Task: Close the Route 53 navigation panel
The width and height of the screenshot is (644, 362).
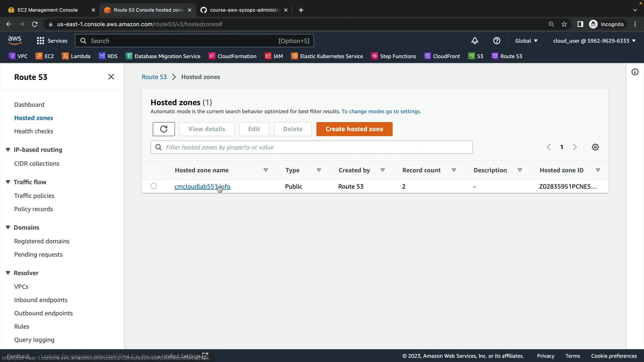Action: pyautogui.click(x=111, y=77)
